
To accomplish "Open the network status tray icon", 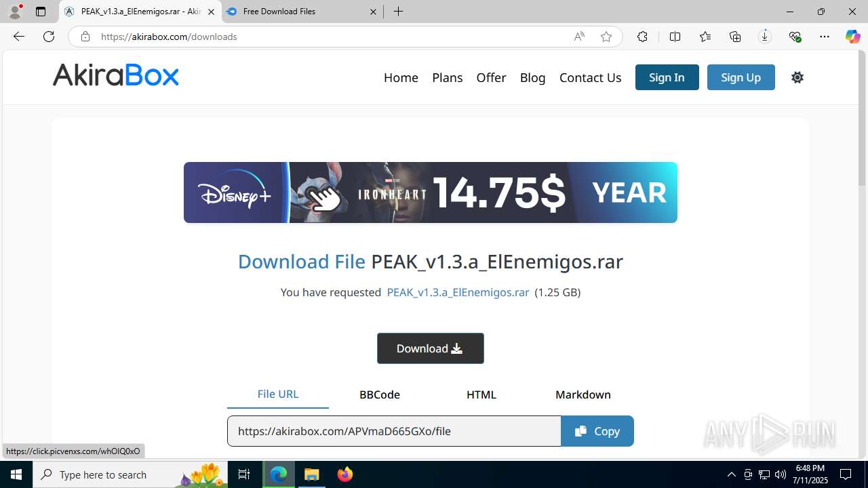I will pos(764,474).
